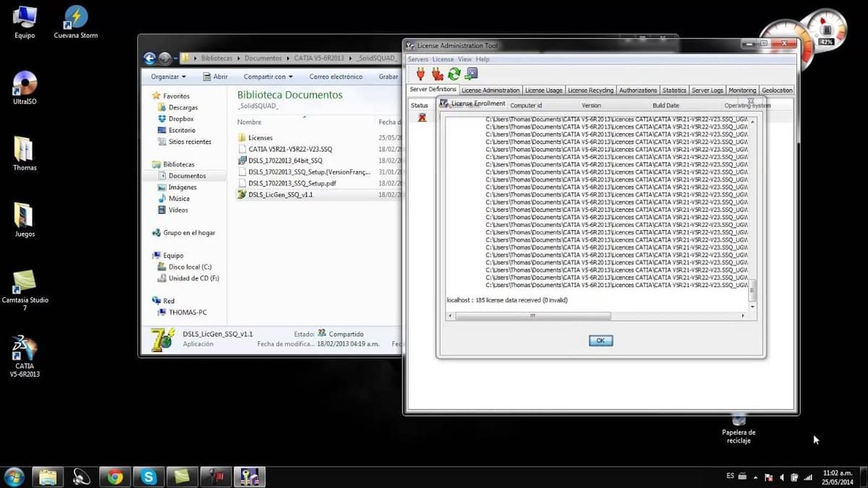Screen dimensions: 868x488
Task: Select the UltraISO desktop icon
Action: point(25,88)
